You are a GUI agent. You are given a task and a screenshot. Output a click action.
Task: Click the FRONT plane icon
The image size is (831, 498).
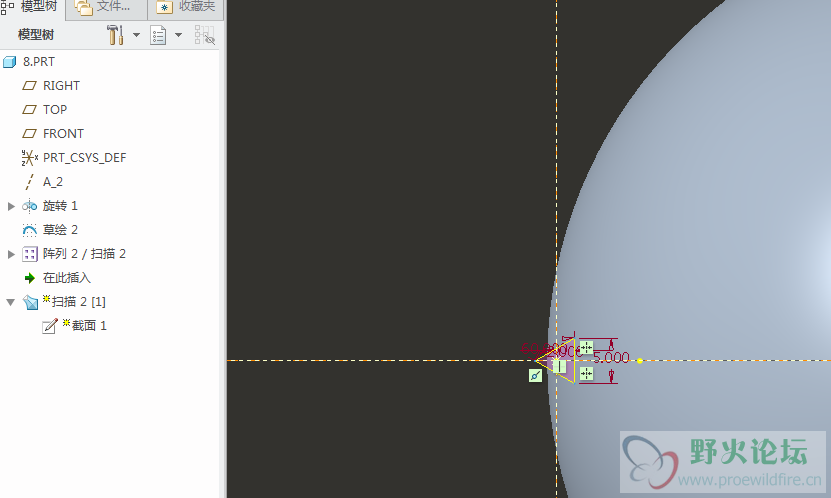click(30, 134)
